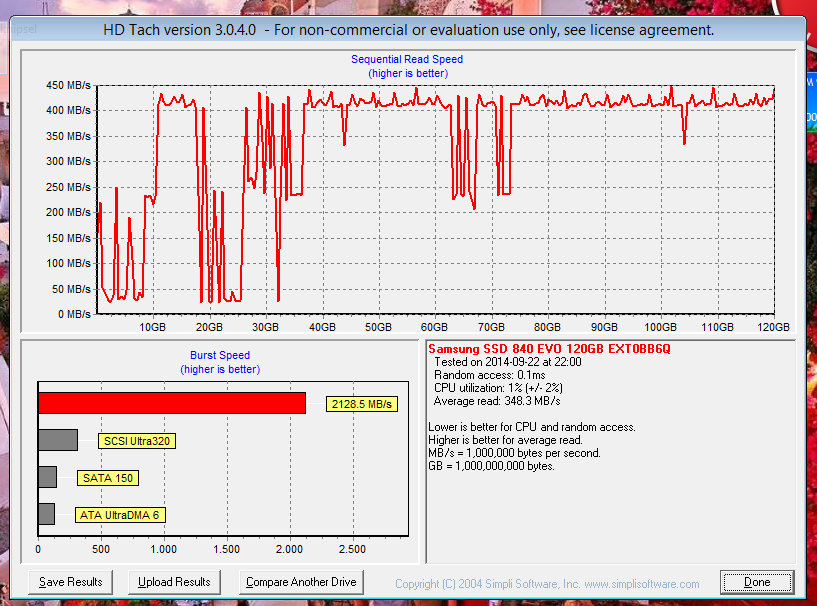Click the 250 MB/s axis label
This screenshot has width=817, height=606.
[68, 187]
